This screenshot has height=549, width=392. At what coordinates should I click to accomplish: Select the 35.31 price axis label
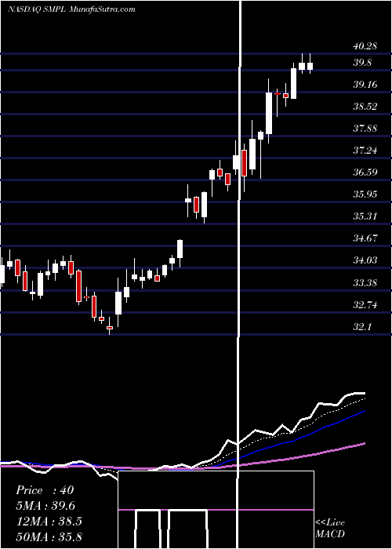[x=365, y=216]
